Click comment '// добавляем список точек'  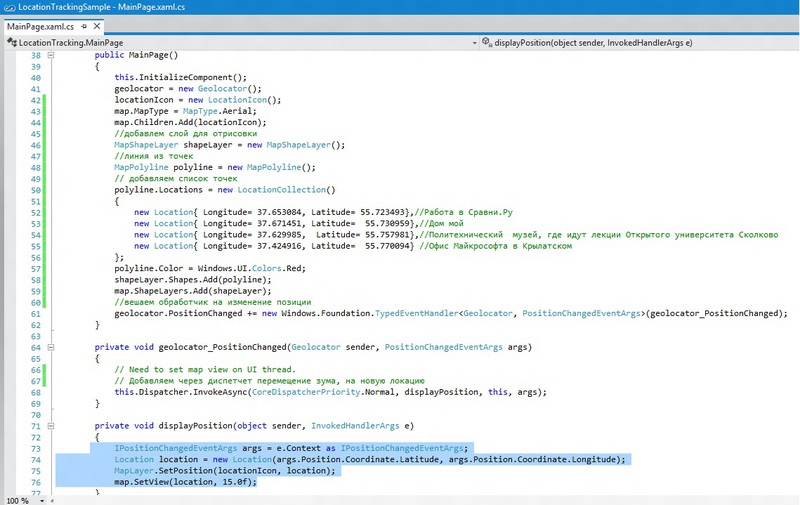(176, 179)
